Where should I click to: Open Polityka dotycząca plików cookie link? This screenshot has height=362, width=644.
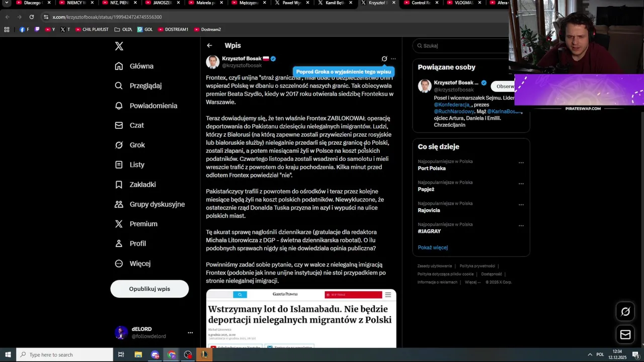click(445, 274)
